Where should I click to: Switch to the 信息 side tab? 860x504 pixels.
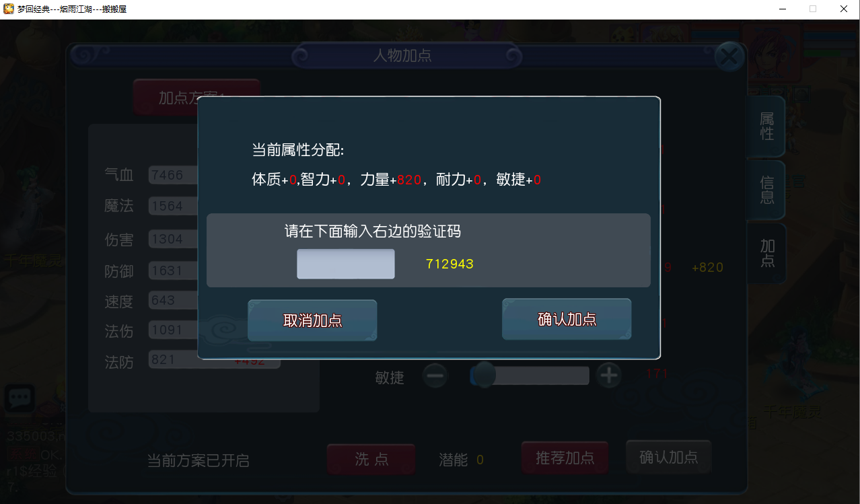(x=766, y=190)
